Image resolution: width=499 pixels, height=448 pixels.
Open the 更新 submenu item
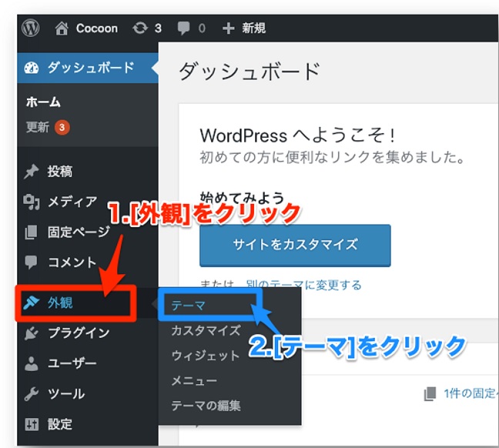click(38, 127)
